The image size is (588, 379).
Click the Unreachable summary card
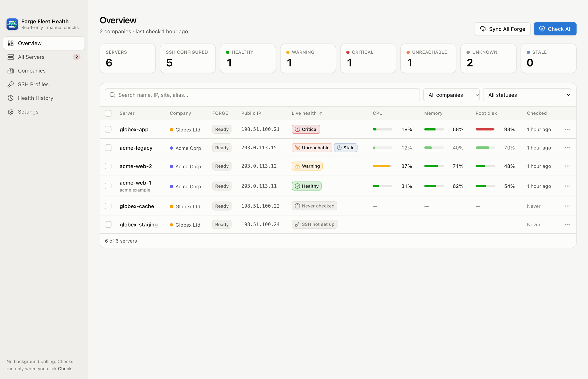tap(428, 59)
